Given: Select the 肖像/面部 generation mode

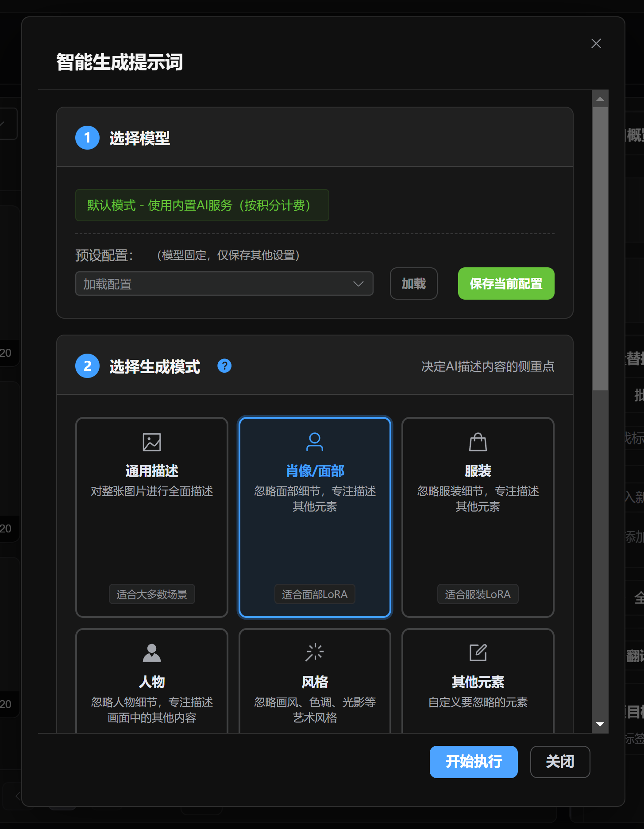Looking at the screenshot, I should pyautogui.click(x=315, y=517).
